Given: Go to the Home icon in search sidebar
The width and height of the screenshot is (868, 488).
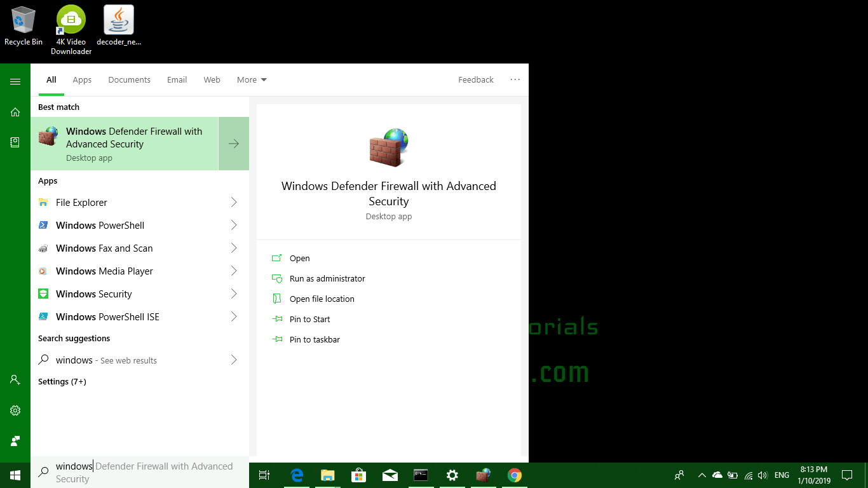Looking at the screenshot, I should pyautogui.click(x=15, y=112).
